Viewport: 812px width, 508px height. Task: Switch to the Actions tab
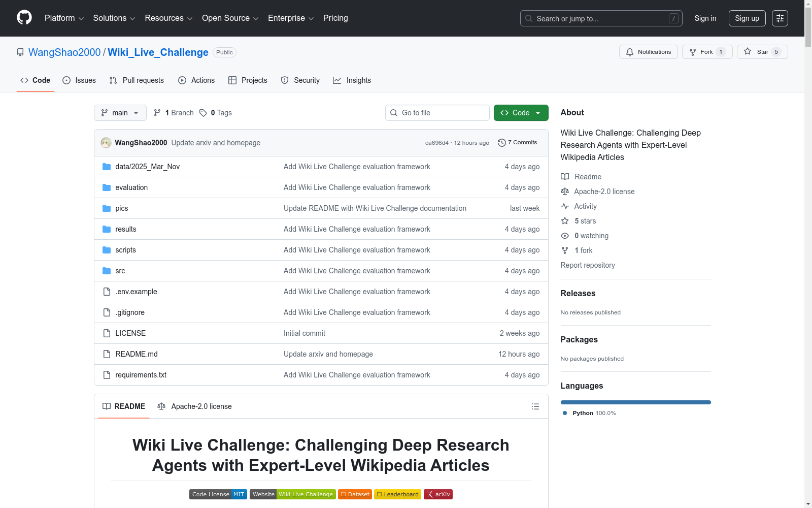click(x=196, y=80)
